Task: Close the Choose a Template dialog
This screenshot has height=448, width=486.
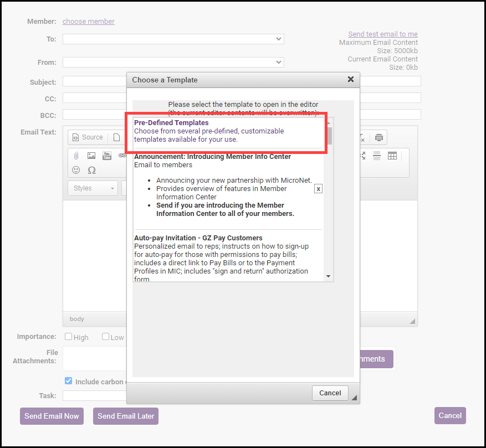Action: pyautogui.click(x=350, y=79)
